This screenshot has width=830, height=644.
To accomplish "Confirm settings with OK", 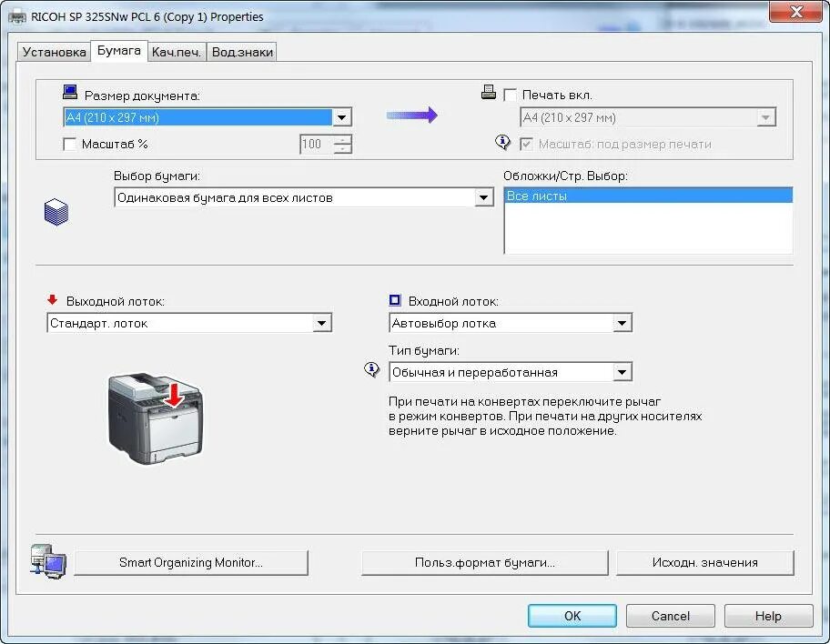I will (572, 616).
